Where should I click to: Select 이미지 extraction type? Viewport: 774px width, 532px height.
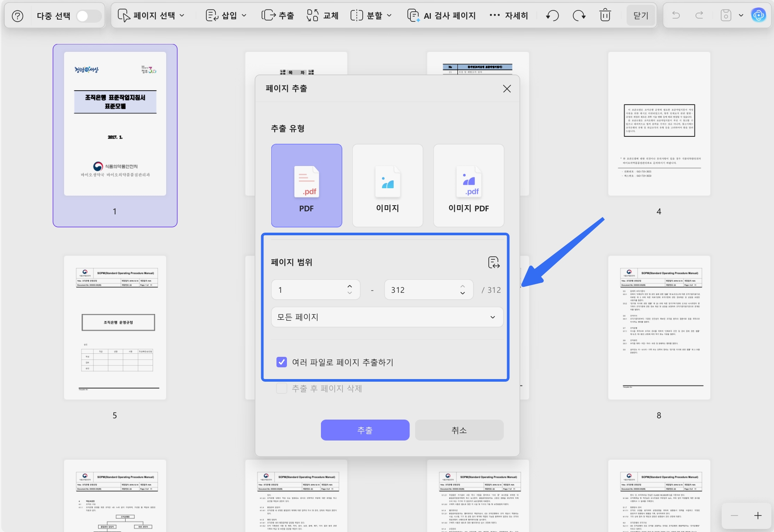click(388, 186)
